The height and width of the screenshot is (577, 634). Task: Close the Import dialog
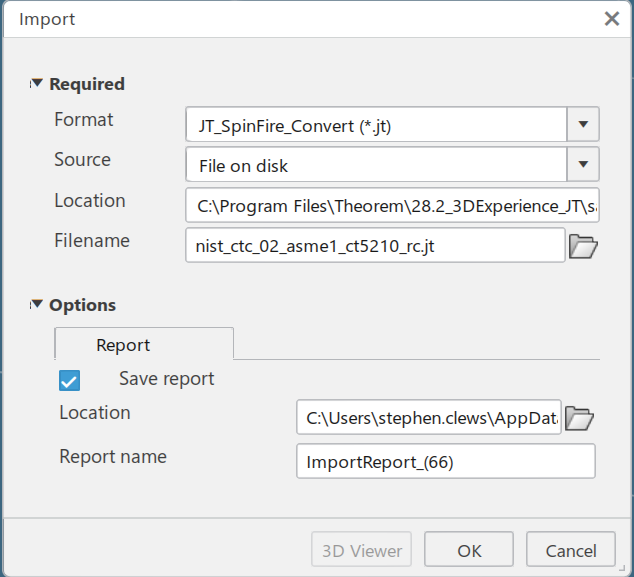pyautogui.click(x=612, y=19)
